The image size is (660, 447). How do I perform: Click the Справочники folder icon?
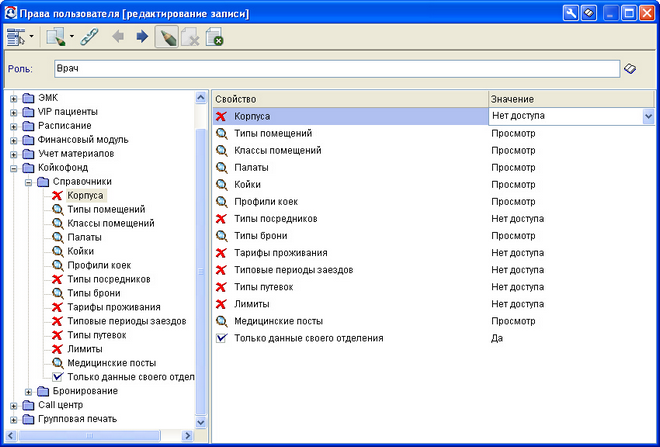coord(43,182)
